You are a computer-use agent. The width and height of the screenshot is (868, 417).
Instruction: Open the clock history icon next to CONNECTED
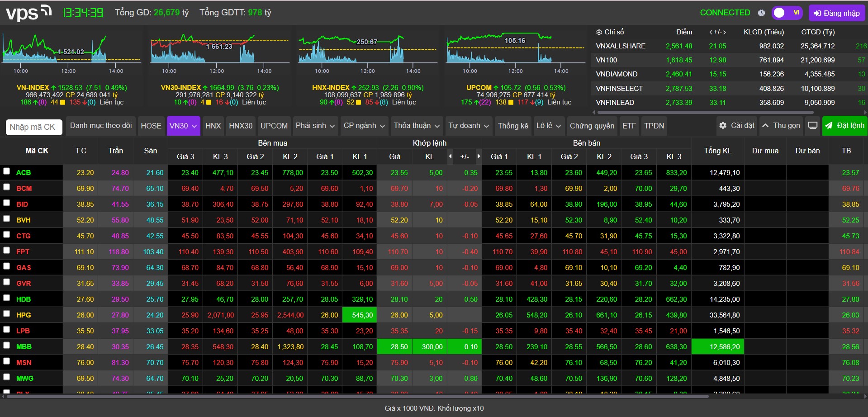[x=761, y=13]
